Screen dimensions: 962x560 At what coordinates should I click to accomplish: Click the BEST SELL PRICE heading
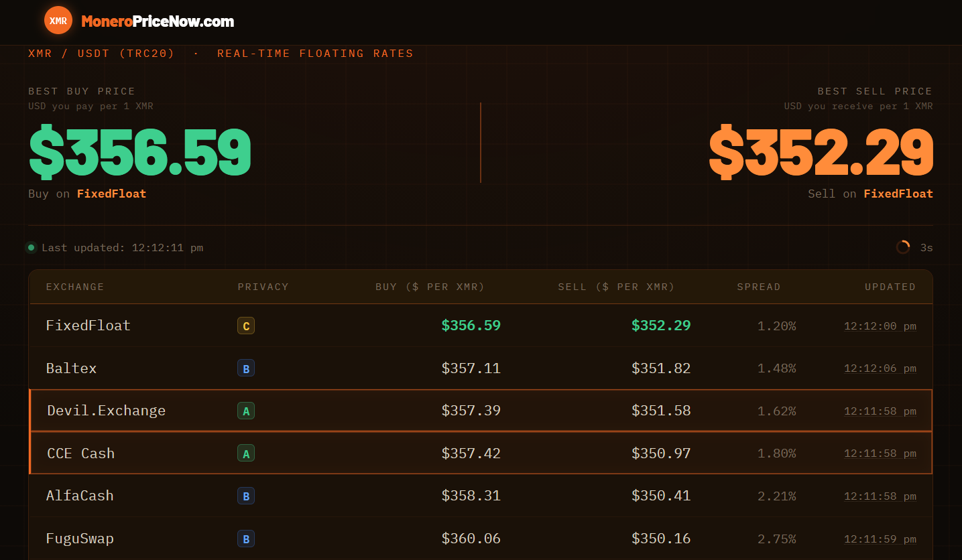[x=875, y=91]
